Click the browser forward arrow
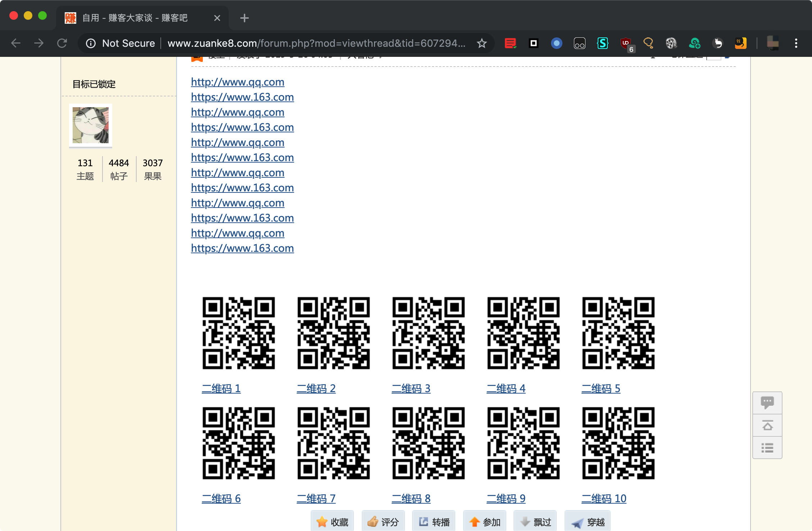812x531 pixels. click(x=39, y=43)
